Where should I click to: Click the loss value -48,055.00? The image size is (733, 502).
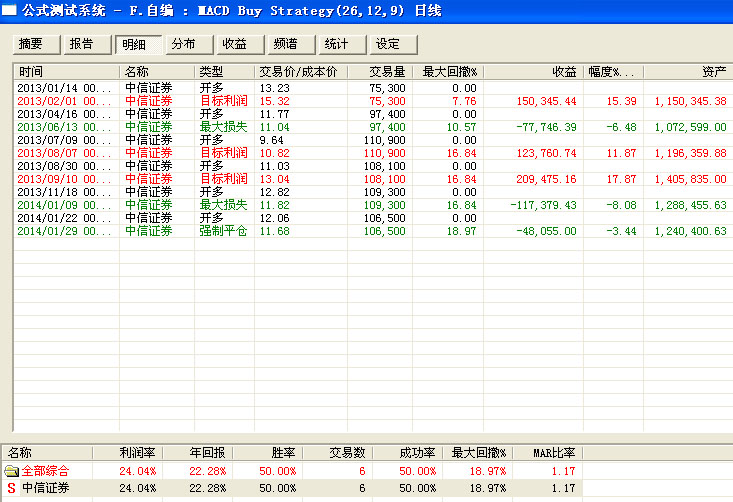[546, 231]
